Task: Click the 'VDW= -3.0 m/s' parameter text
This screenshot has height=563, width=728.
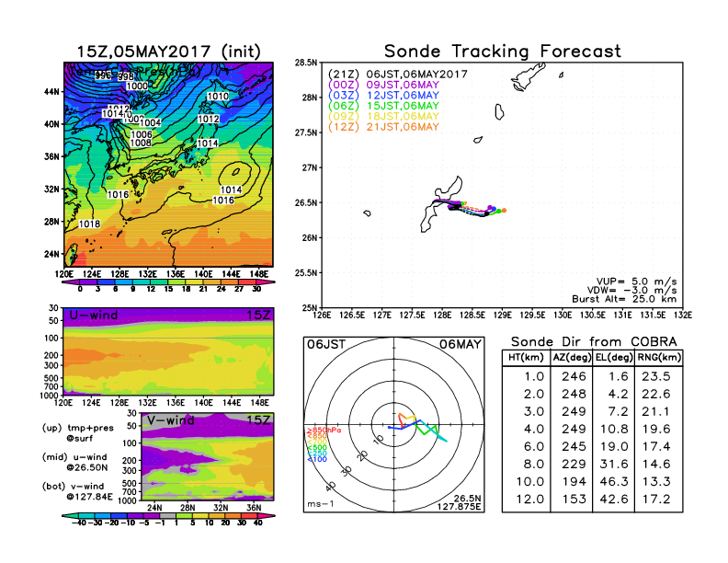Action: [631, 291]
